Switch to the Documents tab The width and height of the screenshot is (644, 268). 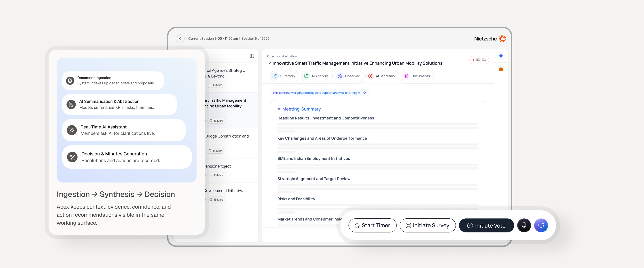(x=417, y=76)
